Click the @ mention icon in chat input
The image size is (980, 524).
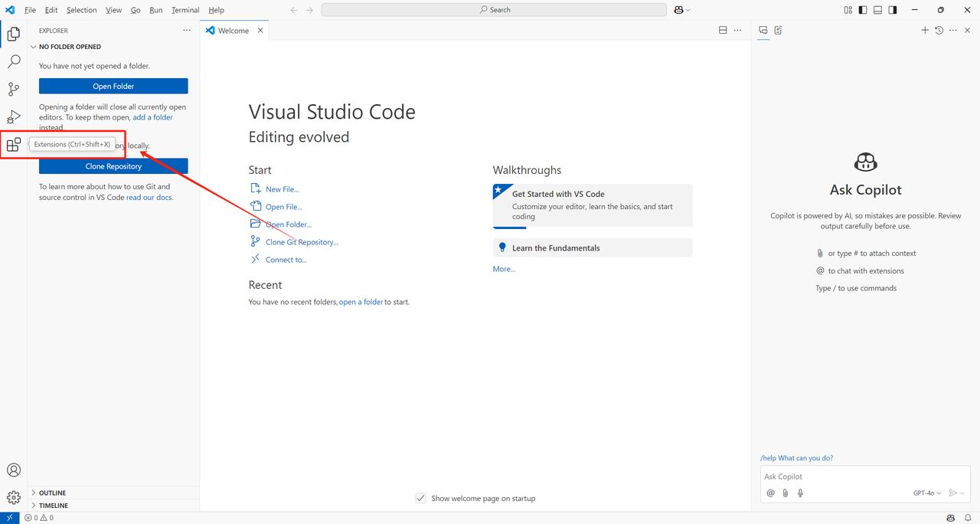click(771, 493)
